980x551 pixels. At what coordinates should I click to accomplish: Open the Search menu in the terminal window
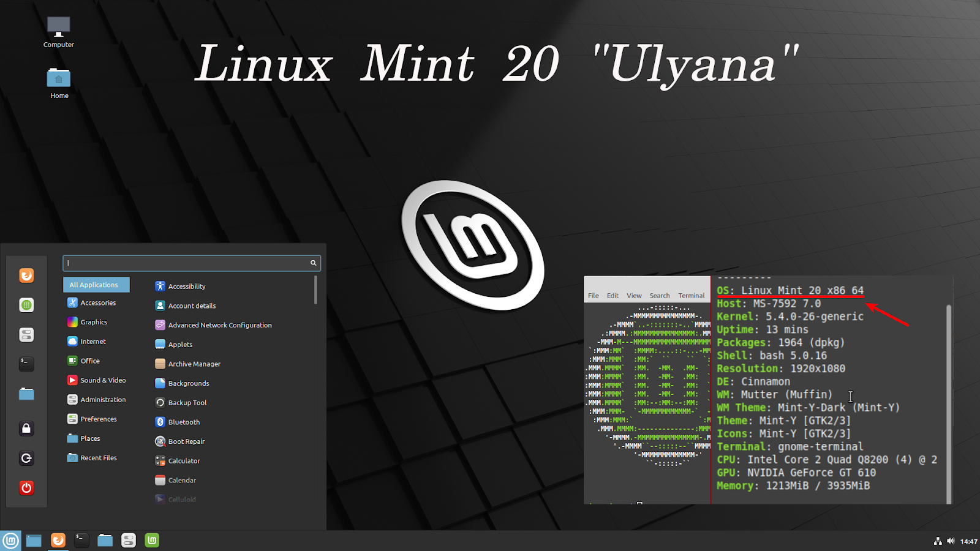[x=660, y=296]
